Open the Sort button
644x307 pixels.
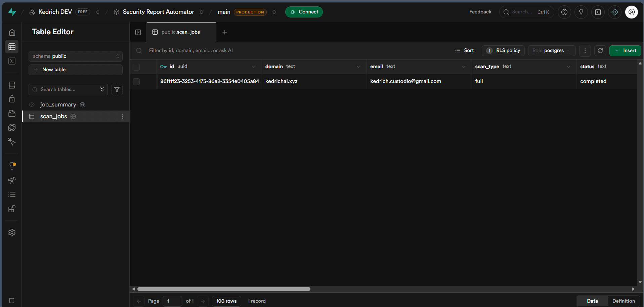(465, 51)
